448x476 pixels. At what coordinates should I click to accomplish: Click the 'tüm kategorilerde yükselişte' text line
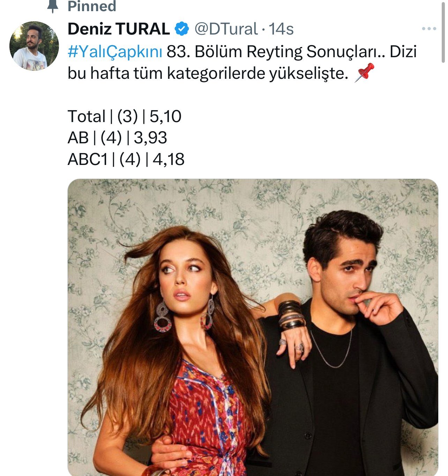pyautogui.click(x=207, y=73)
